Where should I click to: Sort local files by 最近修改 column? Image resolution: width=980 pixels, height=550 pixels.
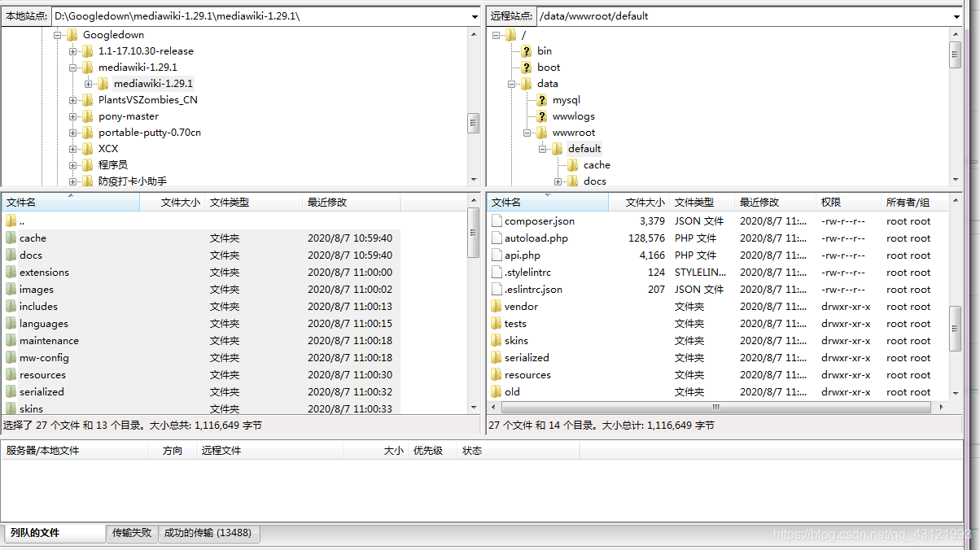pos(351,203)
